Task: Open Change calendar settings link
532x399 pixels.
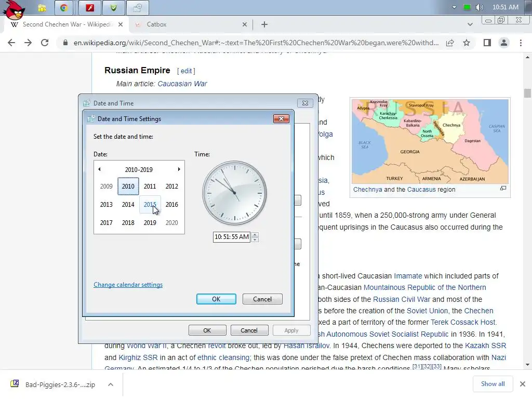Action: [x=128, y=285]
